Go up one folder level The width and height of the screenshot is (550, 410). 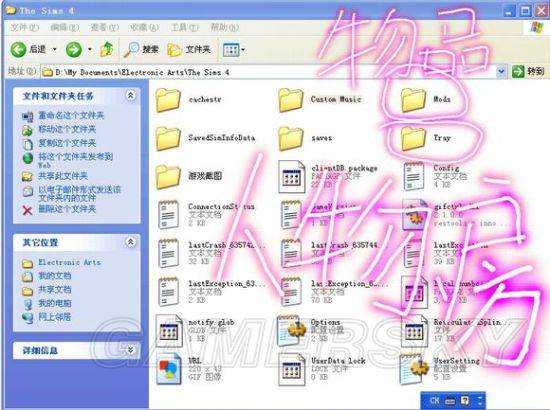click(x=107, y=49)
